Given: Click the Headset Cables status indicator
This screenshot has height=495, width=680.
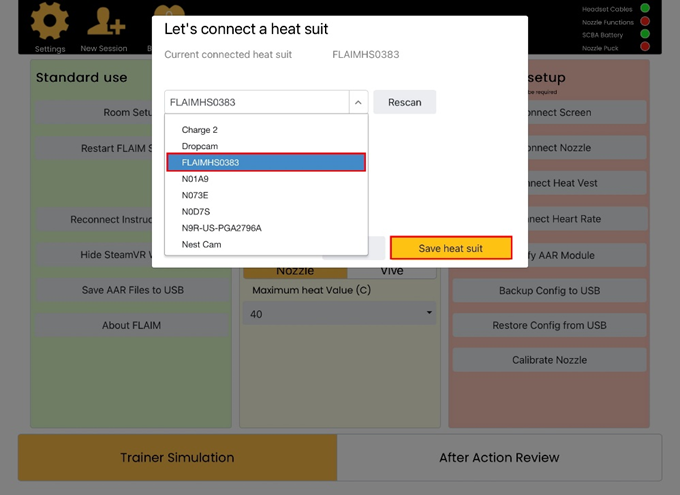Looking at the screenshot, I should coord(645,9).
